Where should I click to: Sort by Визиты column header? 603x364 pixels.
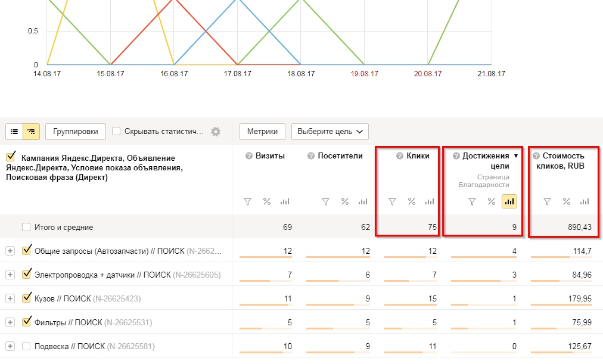pyautogui.click(x=270, y=156)
